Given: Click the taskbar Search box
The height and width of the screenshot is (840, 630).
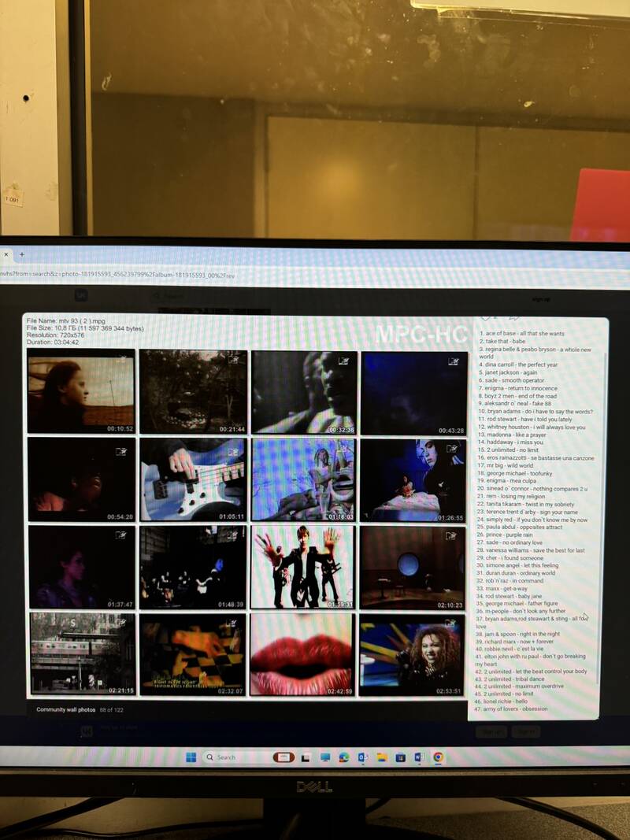Looking at the screenshot, I should coord(249,757).
